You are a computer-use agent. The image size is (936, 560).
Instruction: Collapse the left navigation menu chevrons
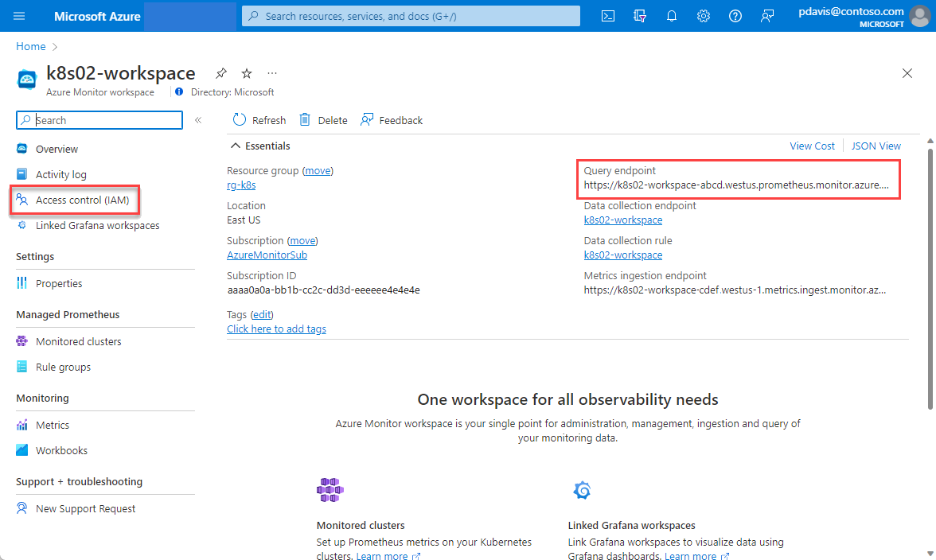pos(198,120)
